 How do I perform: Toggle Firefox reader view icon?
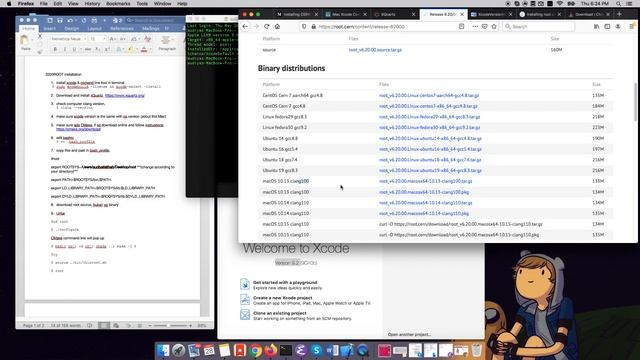click(461, 27)
